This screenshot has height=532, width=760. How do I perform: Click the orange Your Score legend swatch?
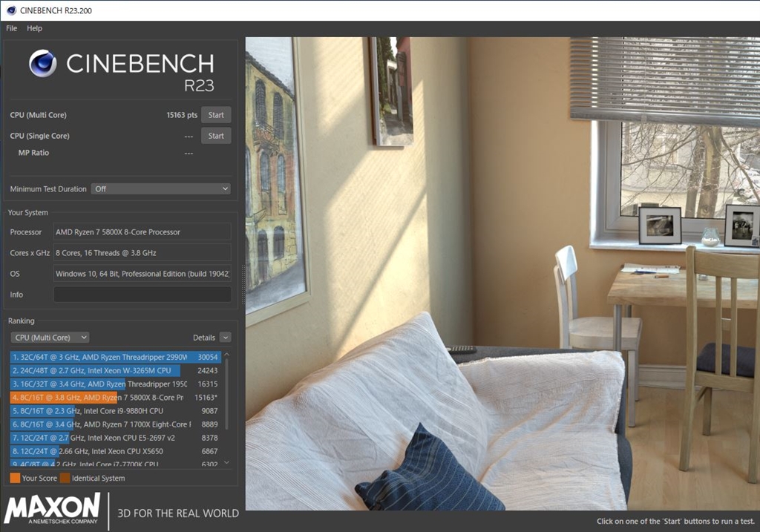(x=15, y=479)
